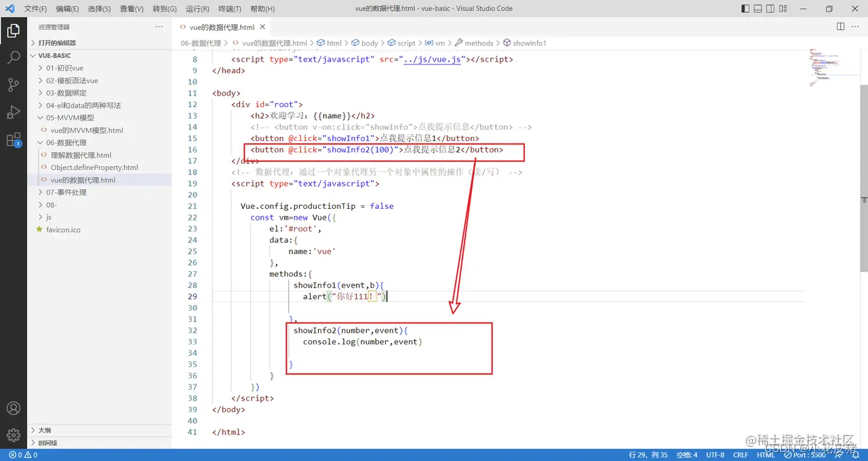Click errors and warnings status indicator
Viewport: 868px width, 461px height.
[23, 455]
